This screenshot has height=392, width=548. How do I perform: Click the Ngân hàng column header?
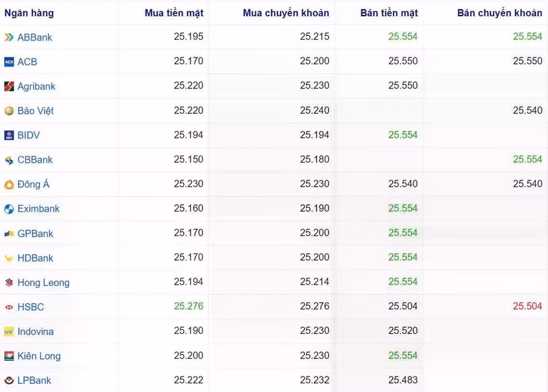coord(29,13)
